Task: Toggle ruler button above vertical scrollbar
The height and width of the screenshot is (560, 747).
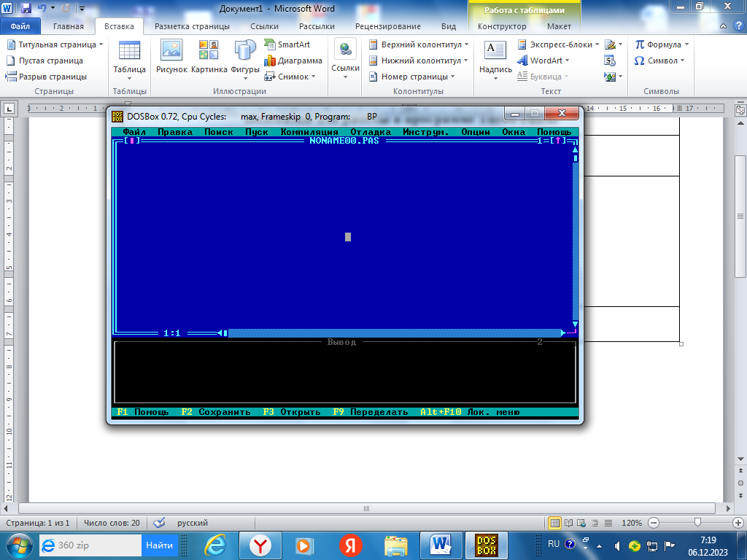Action: click(x=740, y=110)
